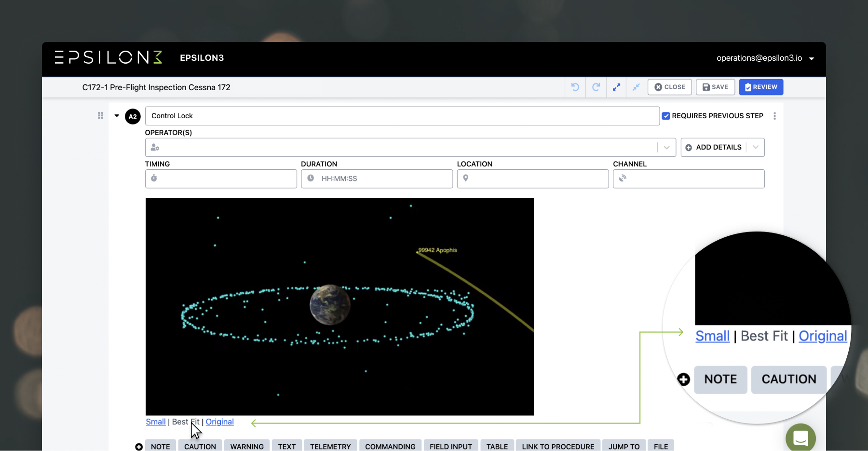Add a TELEMETRY block

tap(330, 446)
